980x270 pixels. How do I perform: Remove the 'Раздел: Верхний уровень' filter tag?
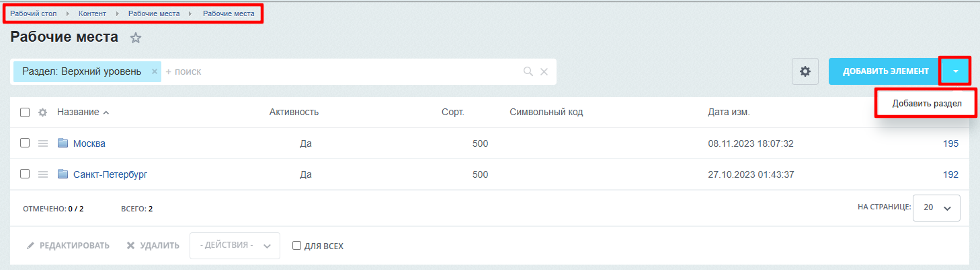[x=154, y=71]
